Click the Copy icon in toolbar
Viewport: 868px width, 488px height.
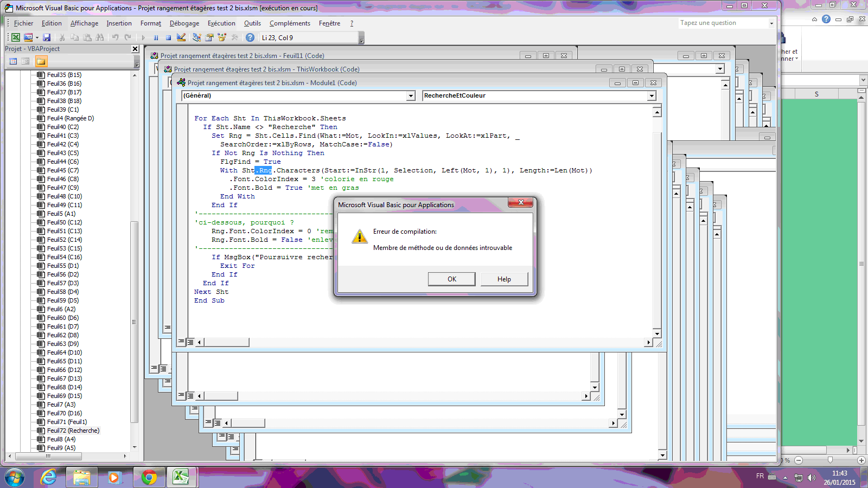(75, 37)
